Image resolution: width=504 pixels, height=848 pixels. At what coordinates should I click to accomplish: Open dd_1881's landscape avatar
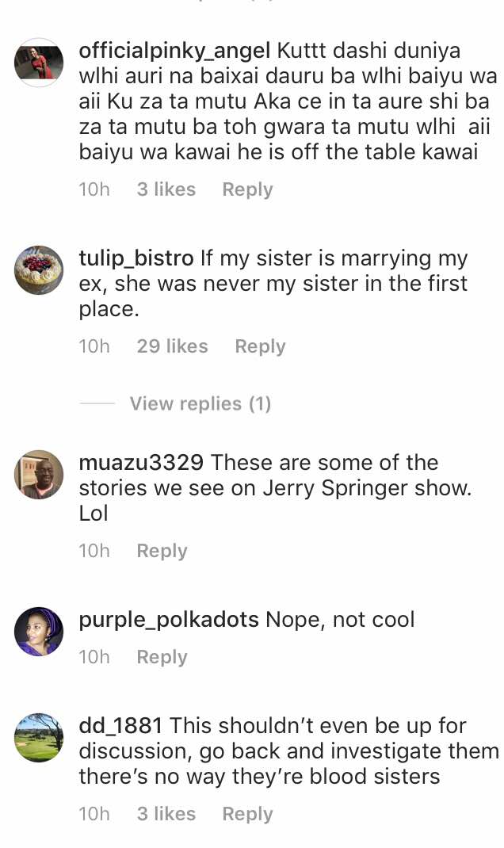39,738
